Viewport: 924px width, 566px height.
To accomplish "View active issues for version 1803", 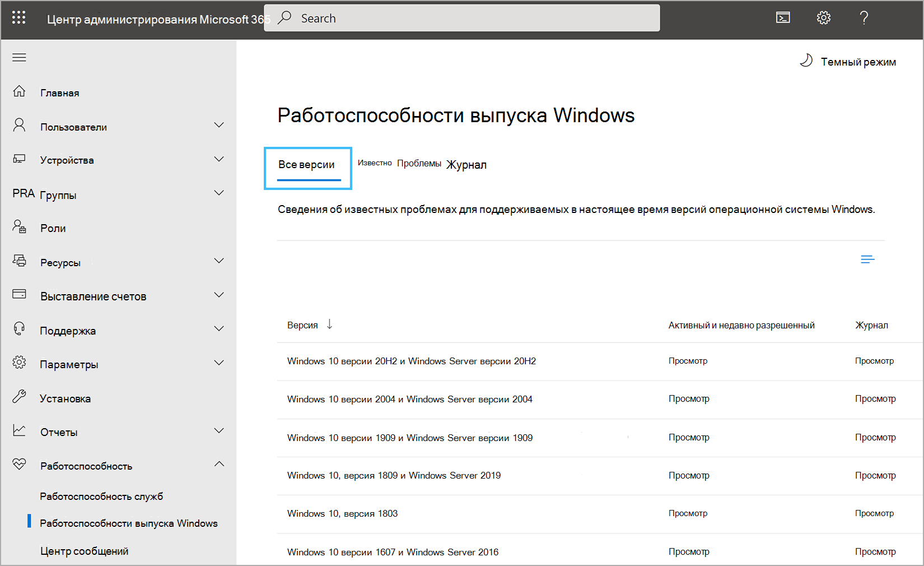I will [x=688, y=513].
